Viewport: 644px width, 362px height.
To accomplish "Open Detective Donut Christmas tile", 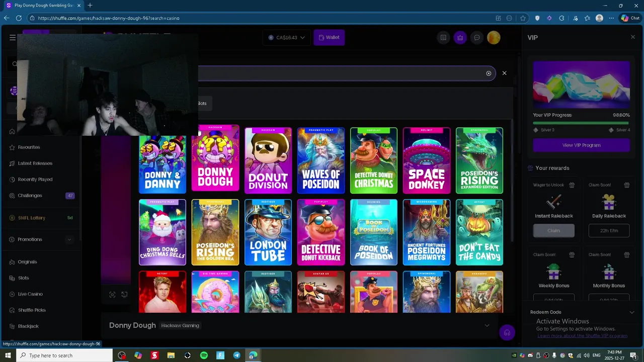I will click(374, 160).
